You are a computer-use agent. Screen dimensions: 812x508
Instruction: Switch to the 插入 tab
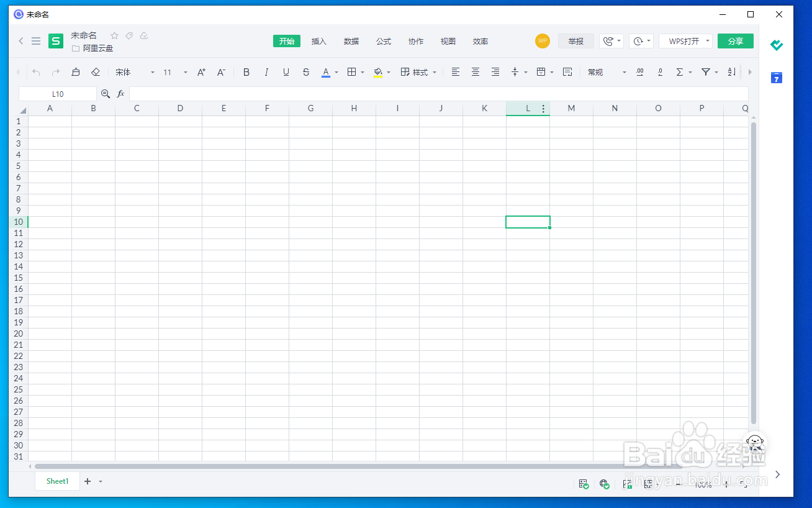(x=319, y=41)
